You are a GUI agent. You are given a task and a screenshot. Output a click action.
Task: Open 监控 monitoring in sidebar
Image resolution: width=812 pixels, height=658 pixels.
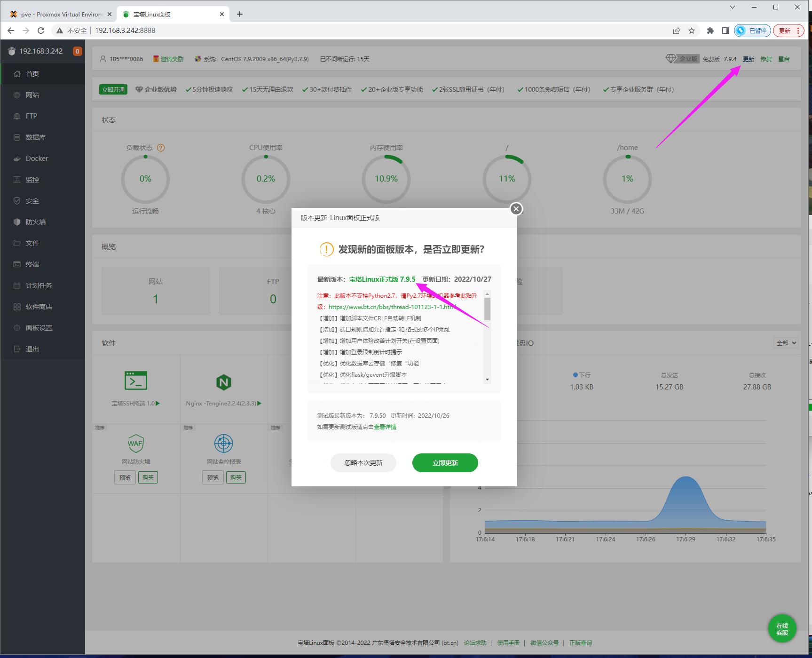coord(43,180)
